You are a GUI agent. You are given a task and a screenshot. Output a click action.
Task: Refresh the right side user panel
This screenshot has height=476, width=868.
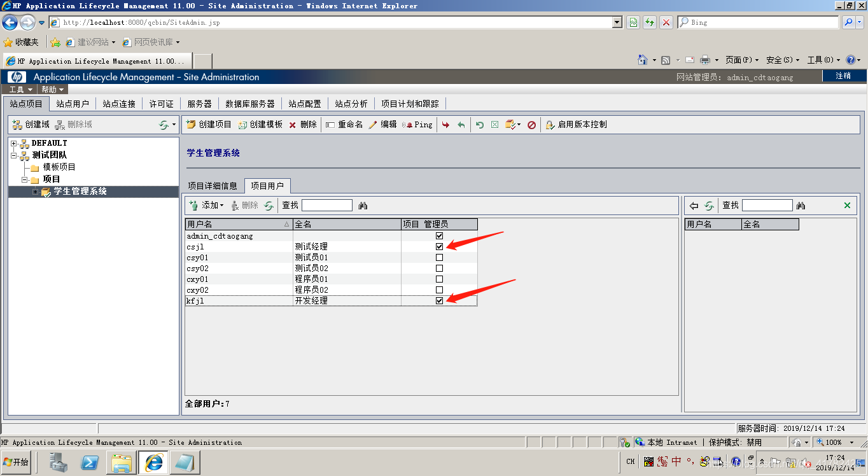709,205
